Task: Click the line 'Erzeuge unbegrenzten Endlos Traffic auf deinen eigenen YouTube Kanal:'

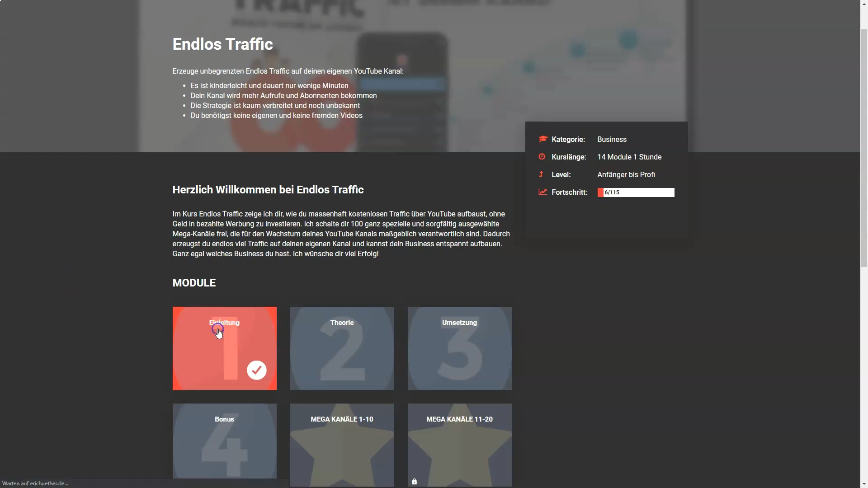Action: pos(288,71)
